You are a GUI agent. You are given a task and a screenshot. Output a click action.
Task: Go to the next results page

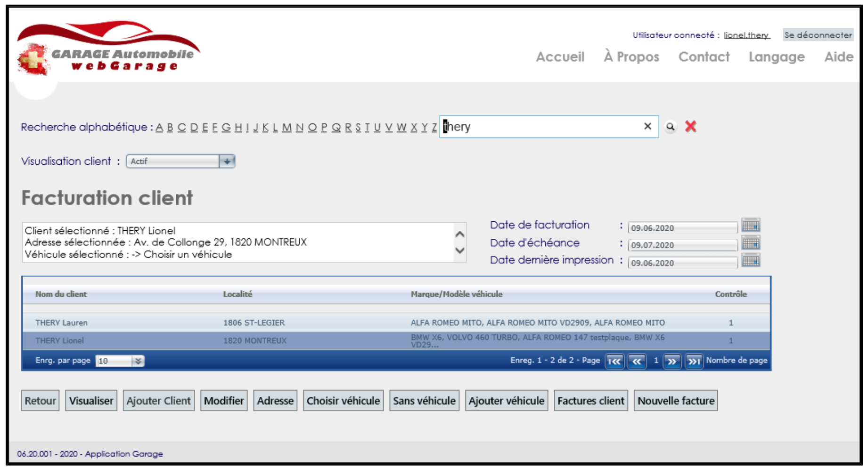(672, 361)
